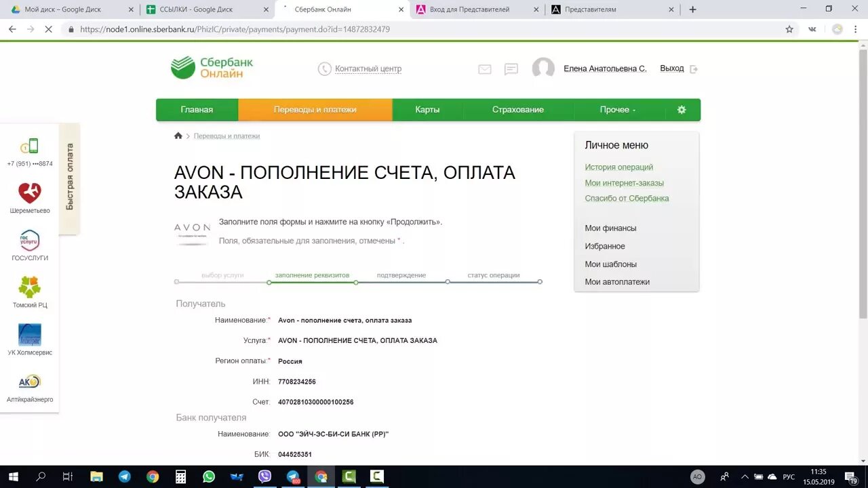Select the УК Холмсервис quick payment icon
868x488 pixels.
[x=30, y=335]
